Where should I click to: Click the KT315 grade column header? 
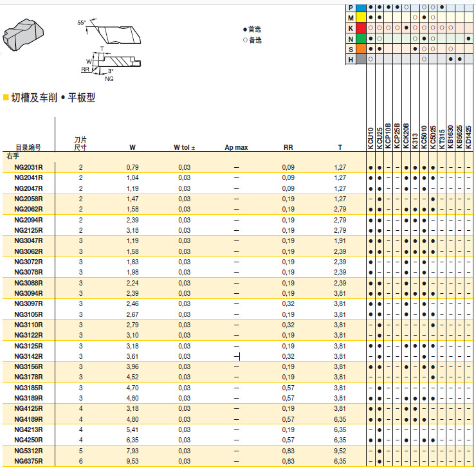(x=442, y=140)
